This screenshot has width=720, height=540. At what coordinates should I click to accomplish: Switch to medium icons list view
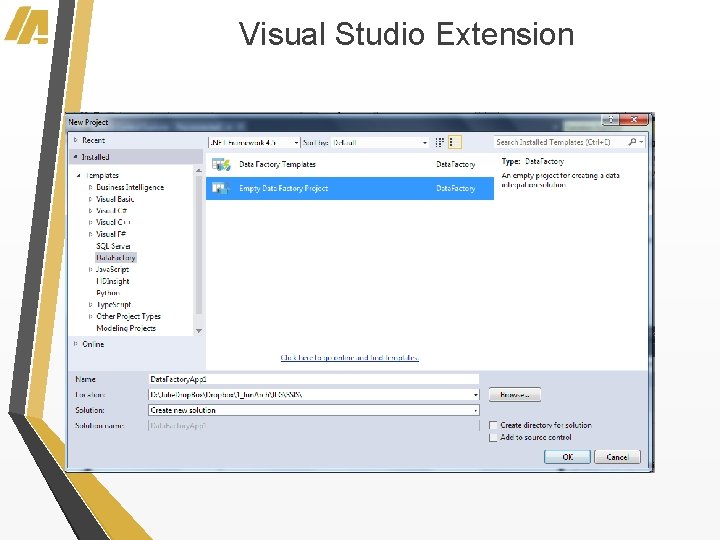[x=454, y=142]
